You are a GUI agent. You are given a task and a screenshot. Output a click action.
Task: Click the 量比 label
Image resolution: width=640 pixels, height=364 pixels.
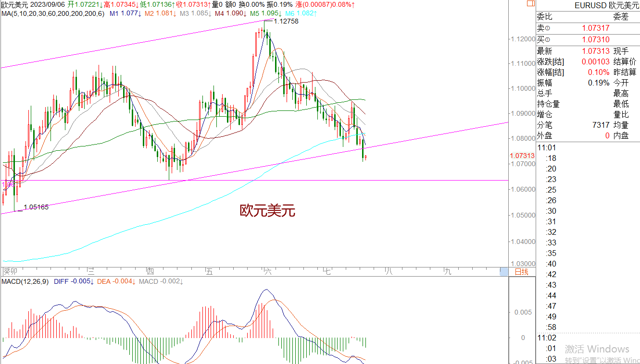[621, 114]
